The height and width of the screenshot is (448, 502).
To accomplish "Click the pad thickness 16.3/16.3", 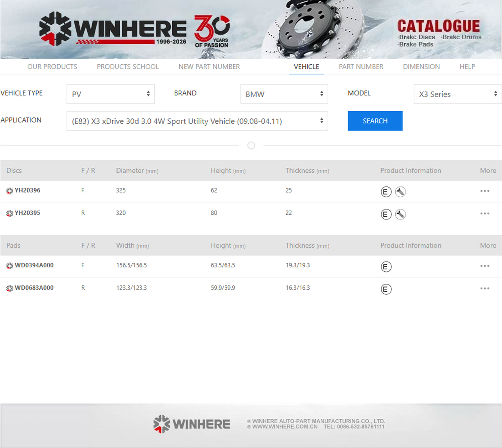I will click(x=298, y=288).
